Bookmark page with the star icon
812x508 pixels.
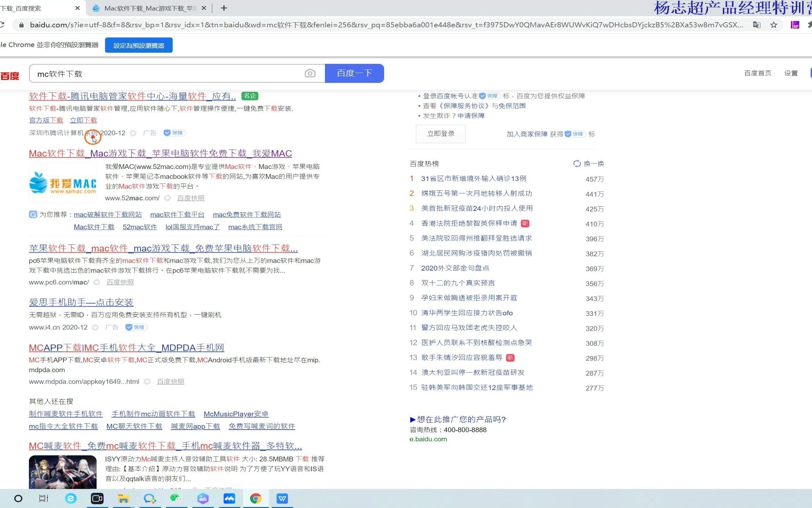[774, 25]
